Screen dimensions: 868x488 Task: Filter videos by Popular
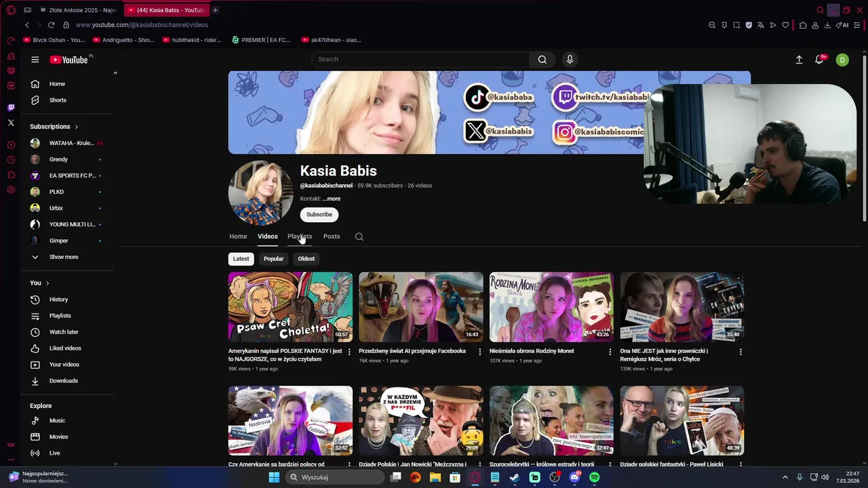(x=273, y=259)
